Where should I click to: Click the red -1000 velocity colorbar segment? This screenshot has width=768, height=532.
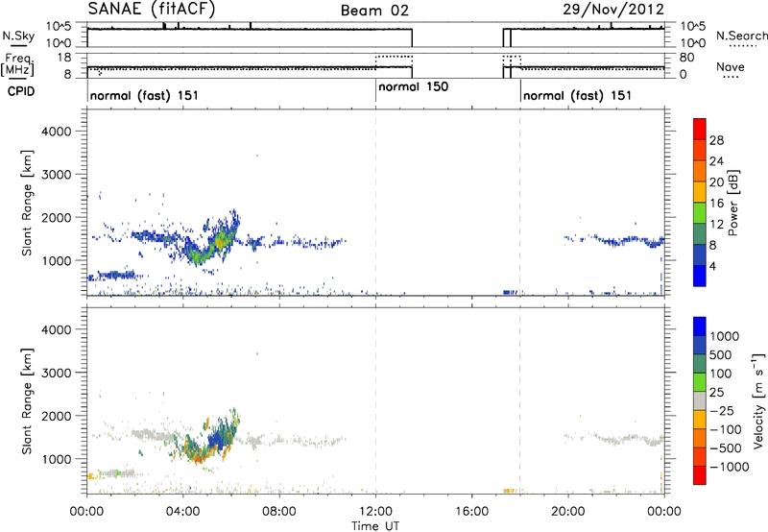(x=700, y=475)
